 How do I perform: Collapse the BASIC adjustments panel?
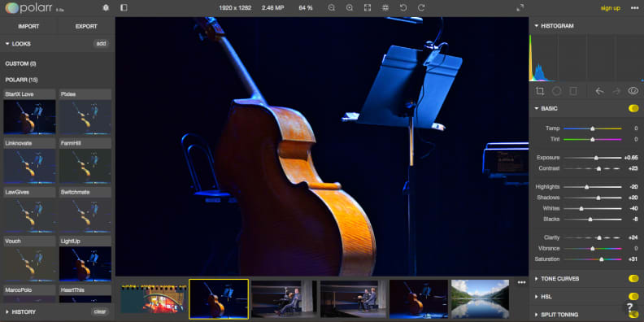click(x=536, y=108)
